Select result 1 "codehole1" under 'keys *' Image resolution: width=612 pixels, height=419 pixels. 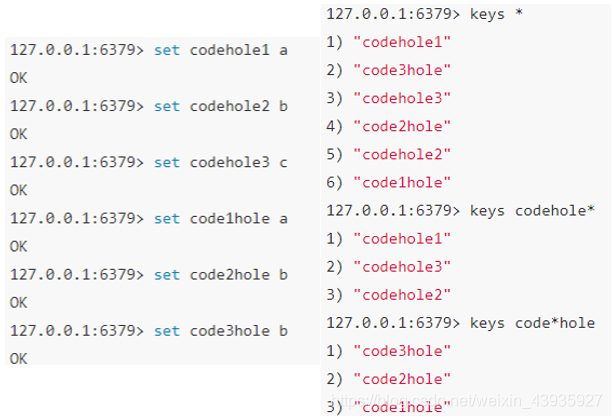(402, 43)
